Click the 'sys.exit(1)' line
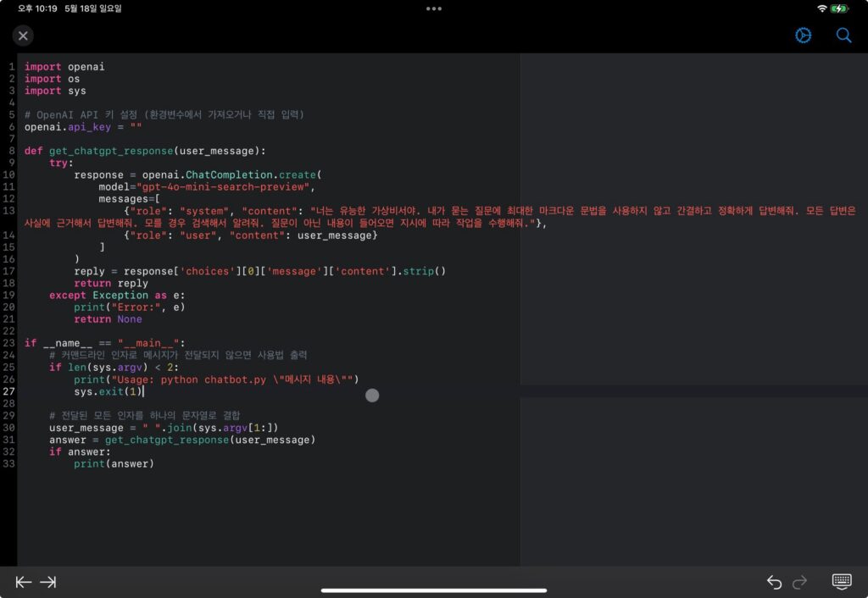 point(108,391)
